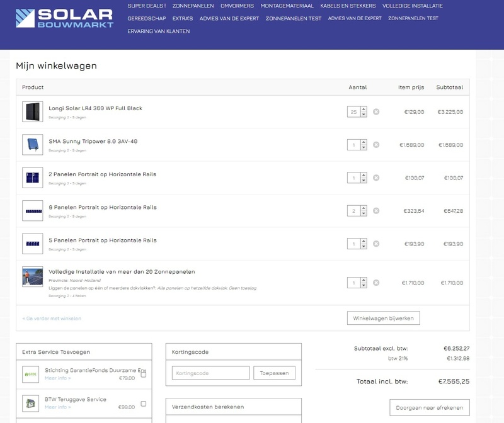The width and height of the screenshot is (504, 423).
Task: Open GEREEDSCHAP menu item
Action: [147, 19]
